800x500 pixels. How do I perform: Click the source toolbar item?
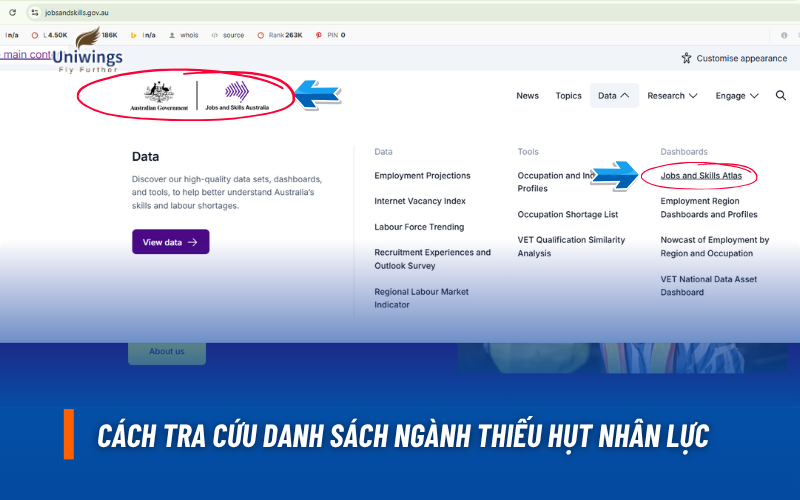point(228,35)
